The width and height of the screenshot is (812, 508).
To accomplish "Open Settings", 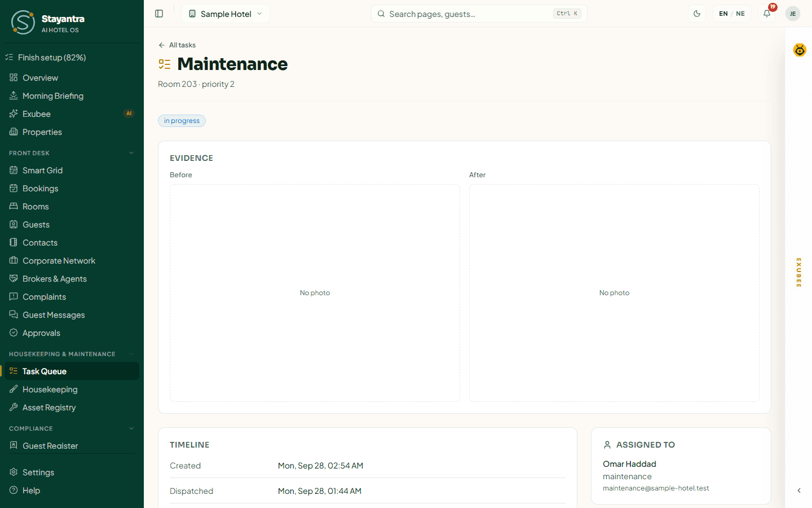I will 72,472.
